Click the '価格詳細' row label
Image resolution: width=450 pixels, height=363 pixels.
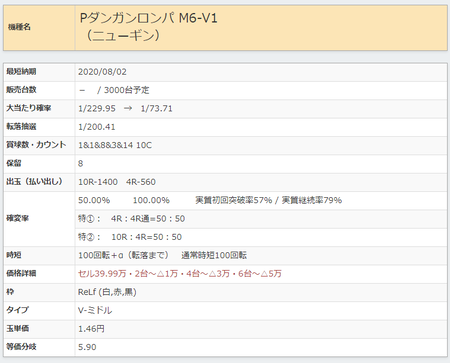pyautogui.click(x=21, y=273)
